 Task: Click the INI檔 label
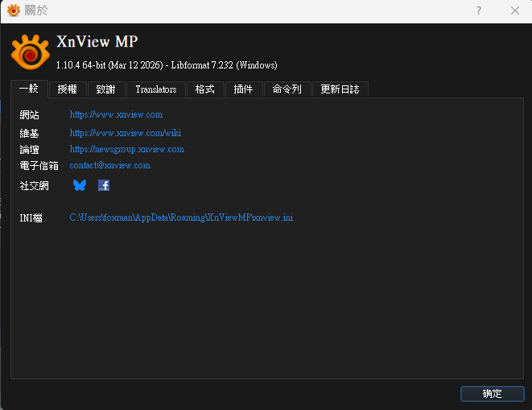(31, 217)
